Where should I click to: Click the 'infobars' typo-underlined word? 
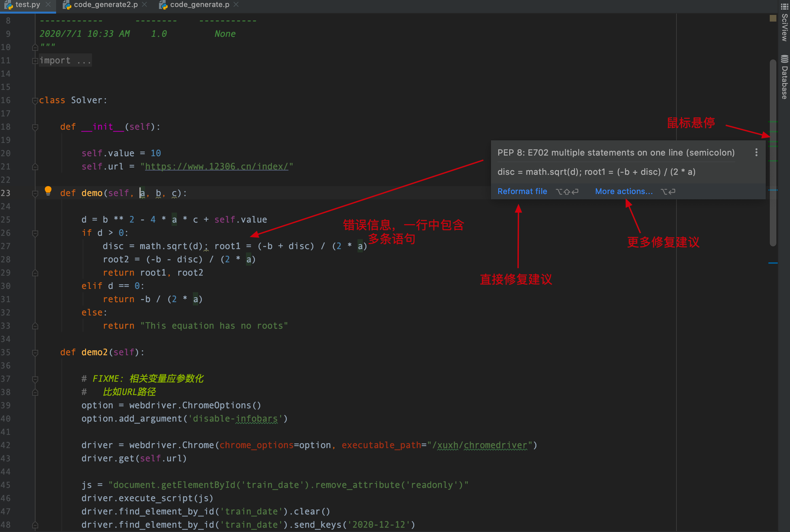tap(257, 419)
